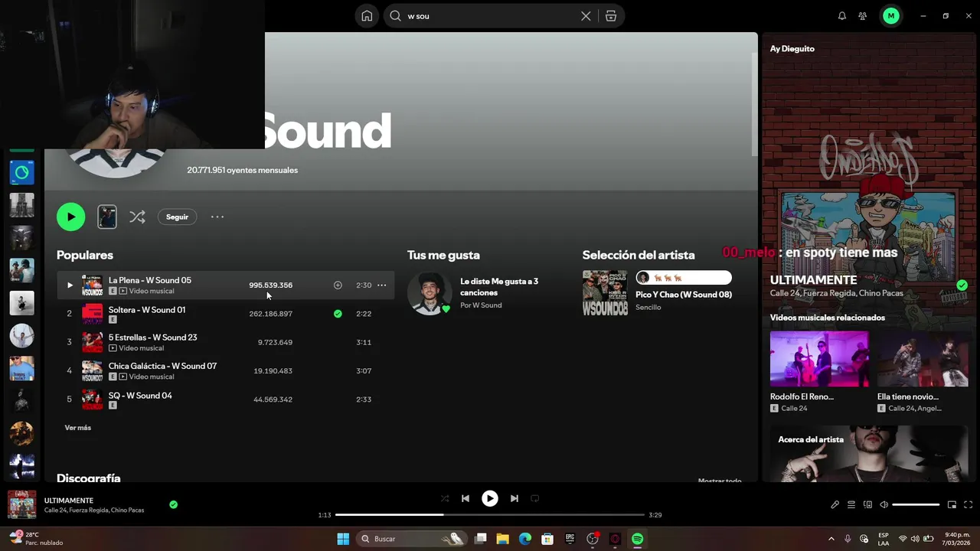Click the WSOUND08 cover in artist pick

[x=605, y=293]
